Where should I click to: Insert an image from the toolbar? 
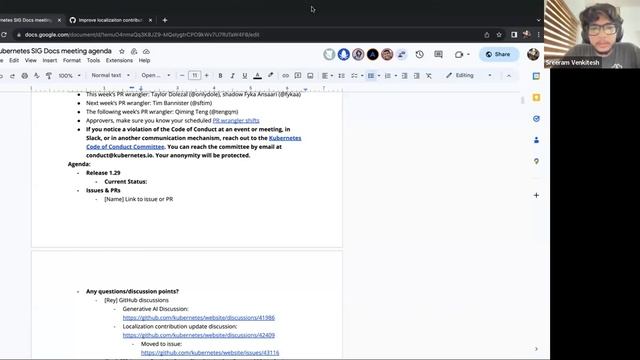coord(310,76)
